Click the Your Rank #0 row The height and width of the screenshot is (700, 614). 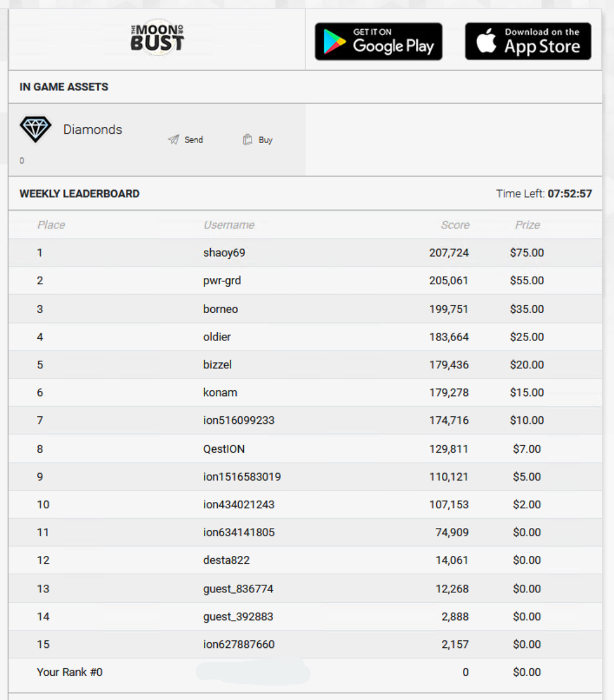305,672
